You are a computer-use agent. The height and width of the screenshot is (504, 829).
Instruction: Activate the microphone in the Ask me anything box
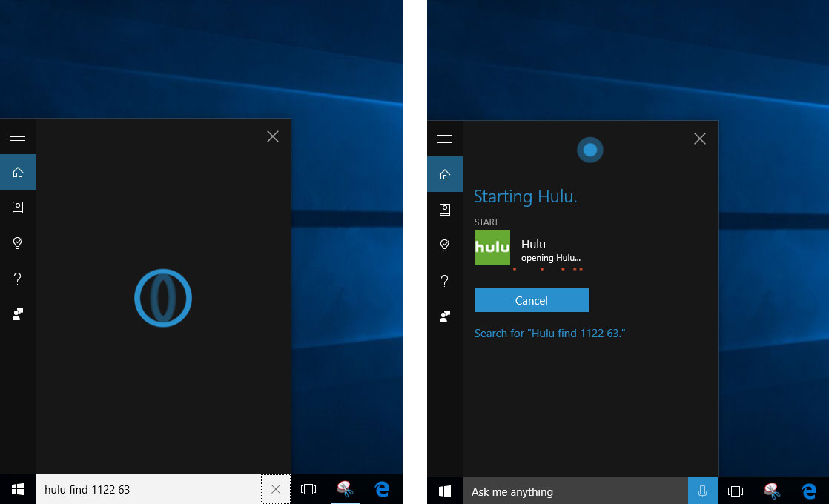pos(701,491)
